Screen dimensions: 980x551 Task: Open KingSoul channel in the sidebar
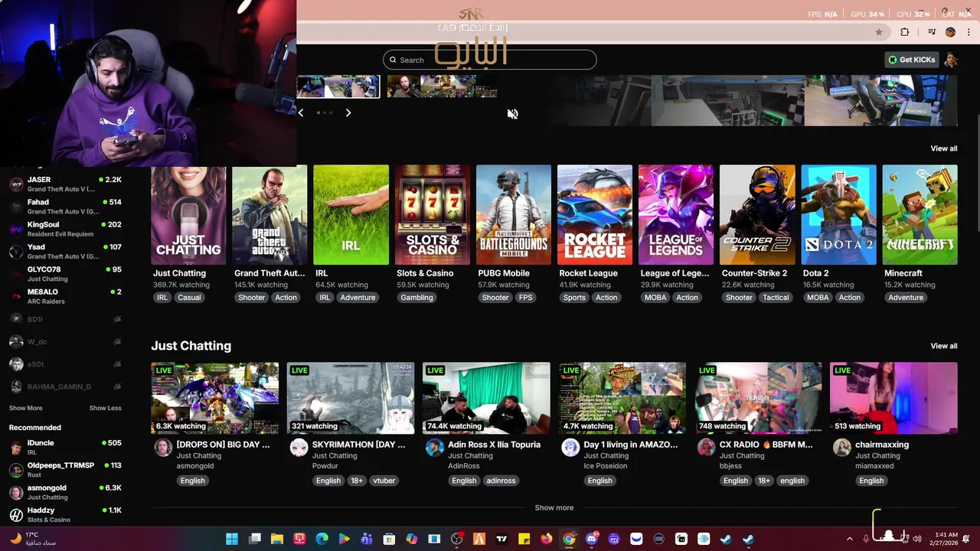tap(65, 229)
